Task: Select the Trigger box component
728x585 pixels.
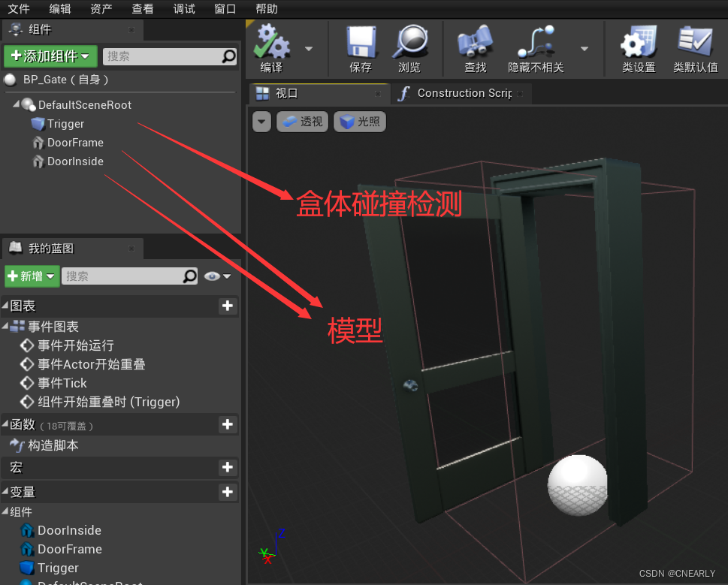Action: (65, 124)
